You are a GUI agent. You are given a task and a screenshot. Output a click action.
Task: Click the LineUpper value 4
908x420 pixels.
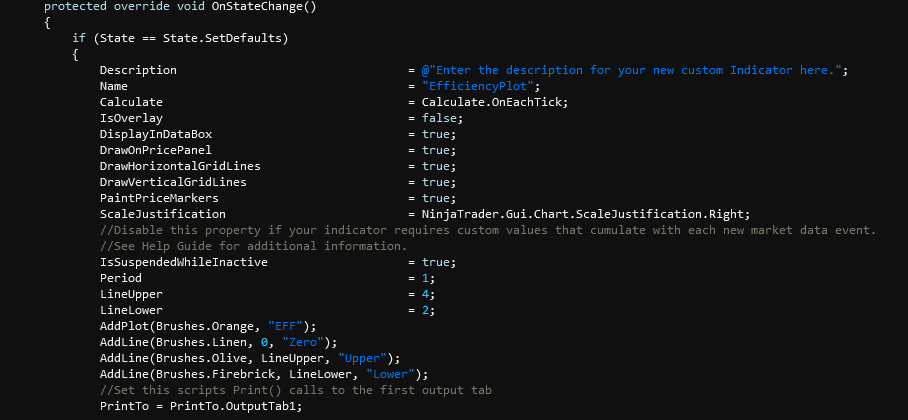coord(425,294)
